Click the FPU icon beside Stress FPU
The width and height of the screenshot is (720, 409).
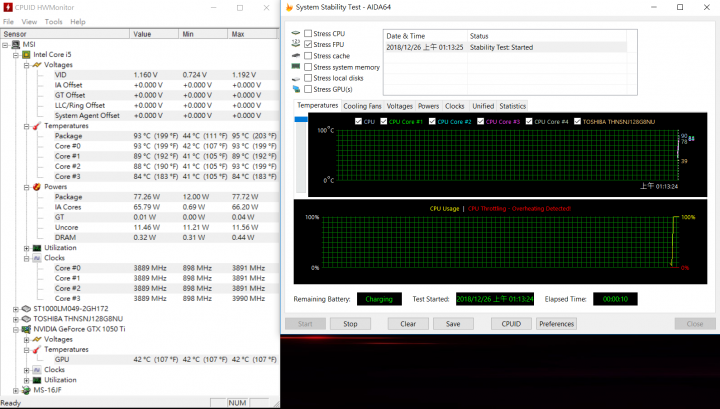296,44
